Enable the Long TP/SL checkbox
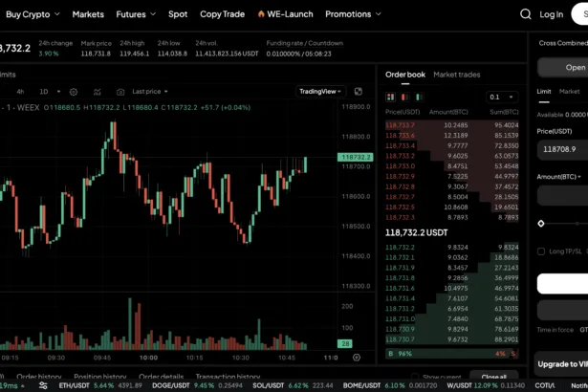 coord(542,251)
